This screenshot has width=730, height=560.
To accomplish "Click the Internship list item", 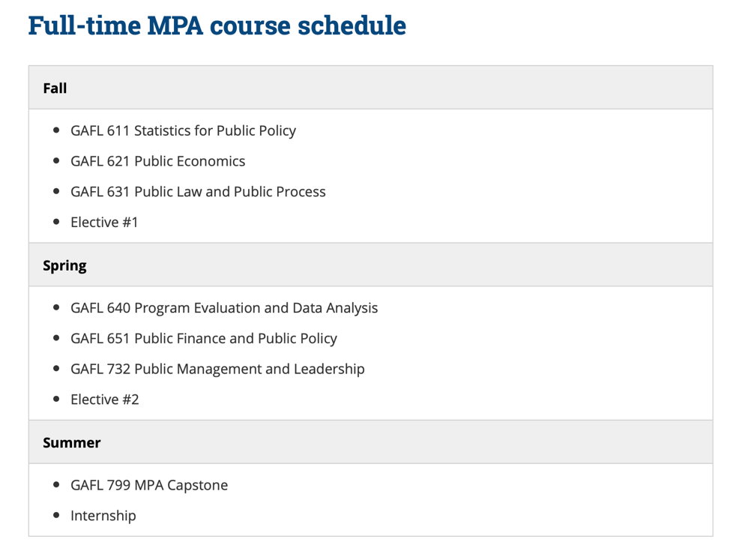I will (x=103, y=516).
